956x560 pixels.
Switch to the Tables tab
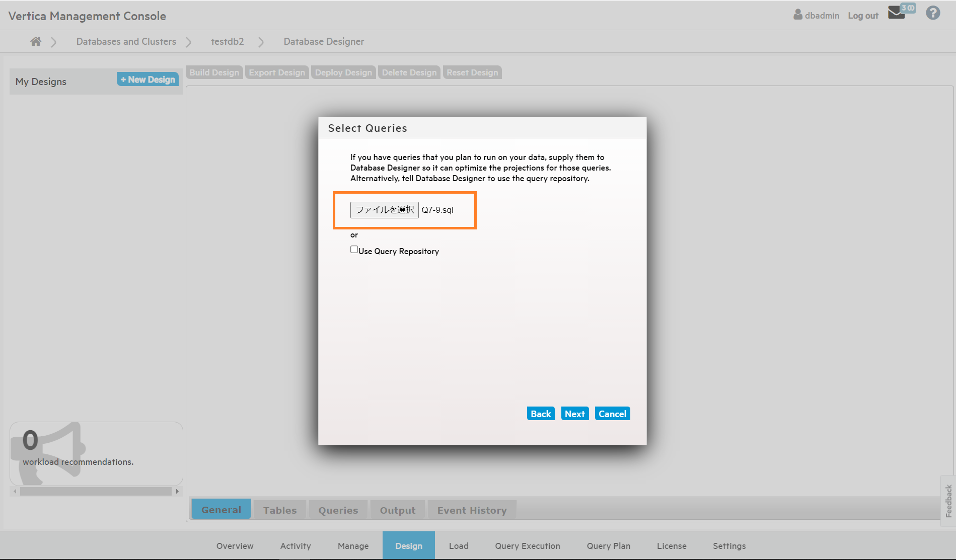(280, 510)
